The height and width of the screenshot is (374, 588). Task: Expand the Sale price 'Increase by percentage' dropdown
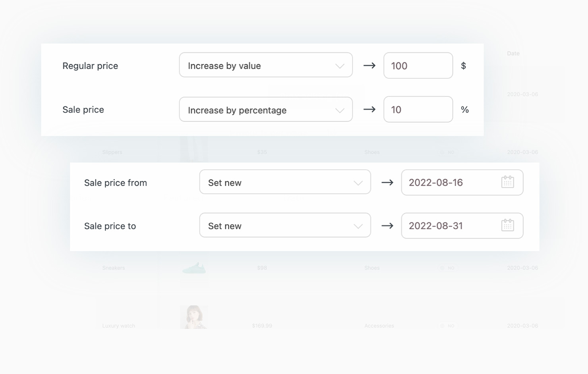point(265,110)
